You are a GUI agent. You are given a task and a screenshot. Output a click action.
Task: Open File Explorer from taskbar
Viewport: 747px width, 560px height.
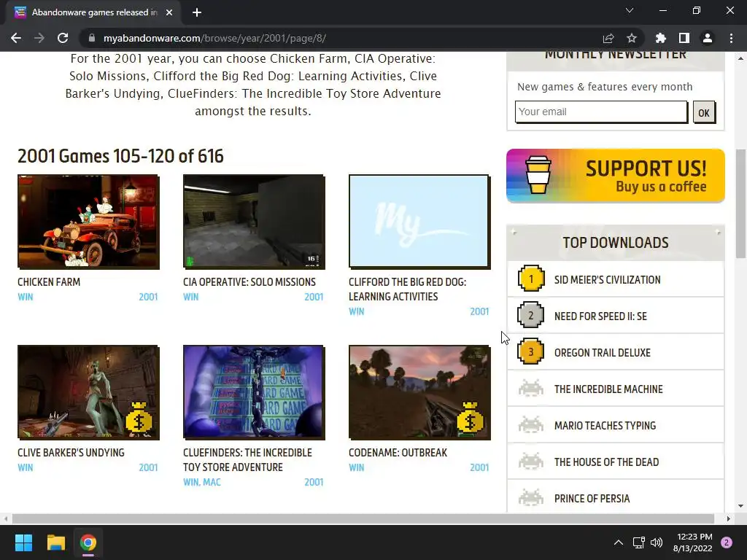tap(55, 542)
